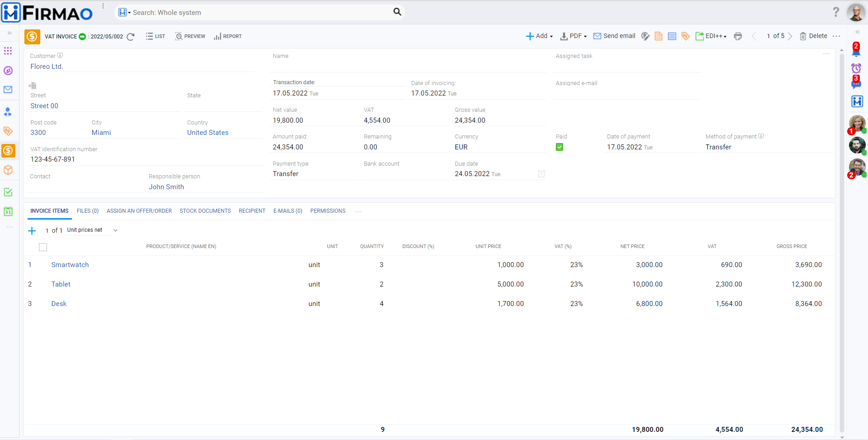
Task: Click the Search Whole system field
Action: tap(258, 13)
